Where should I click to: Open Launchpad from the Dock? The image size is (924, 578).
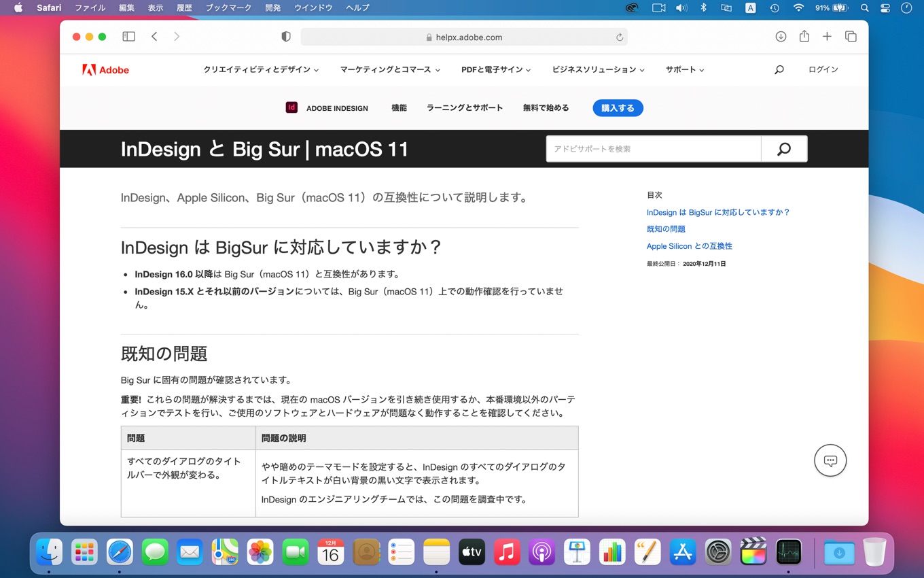85,552
